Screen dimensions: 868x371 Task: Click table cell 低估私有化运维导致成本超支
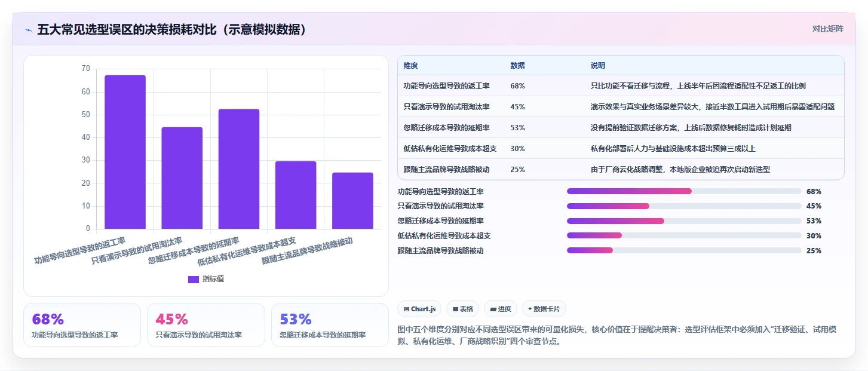(450, 149)
